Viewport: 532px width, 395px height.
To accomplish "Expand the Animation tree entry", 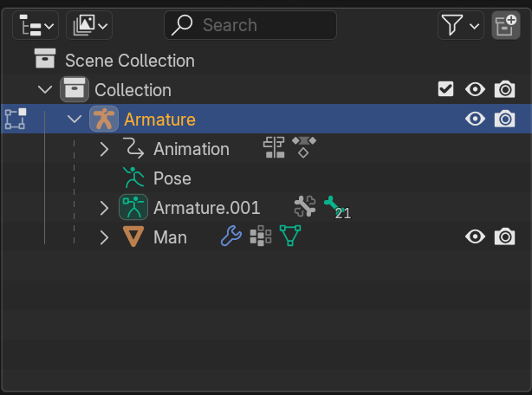I will pyautogui.click(x=104, y=149).
